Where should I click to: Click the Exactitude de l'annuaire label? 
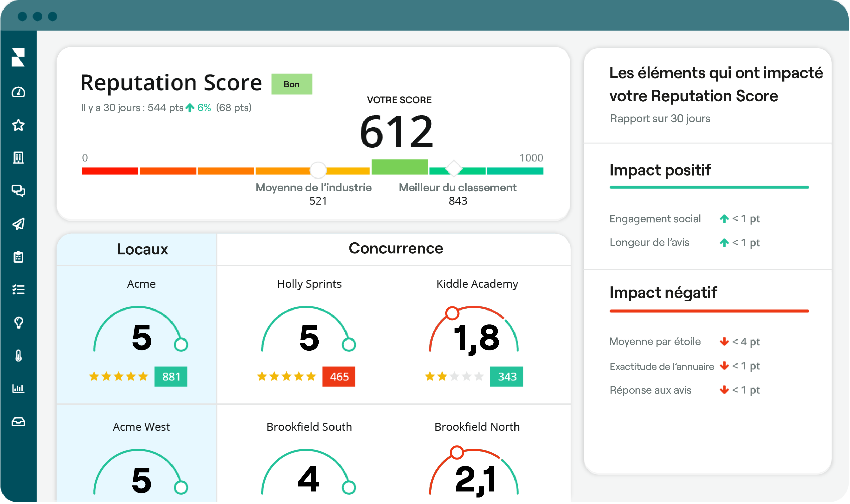point(663,367)
